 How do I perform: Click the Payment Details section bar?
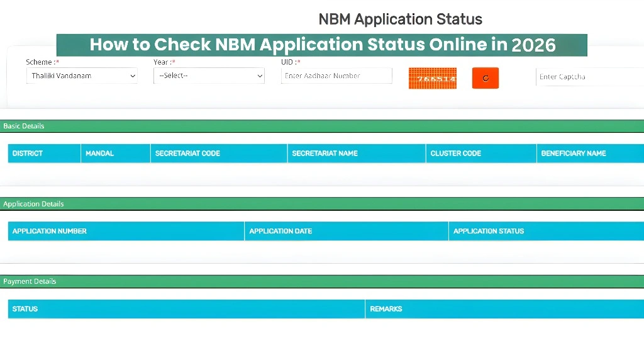tap(322, 282)
